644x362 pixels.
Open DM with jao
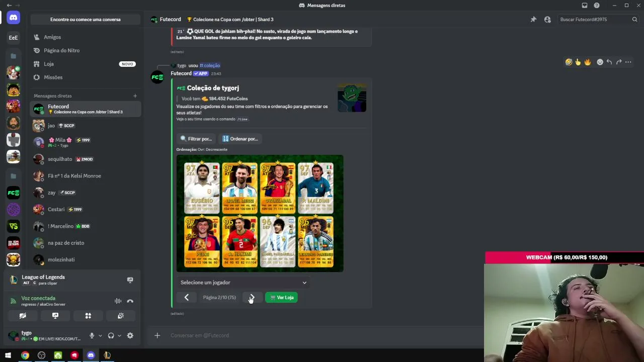(x=86, y=125)
